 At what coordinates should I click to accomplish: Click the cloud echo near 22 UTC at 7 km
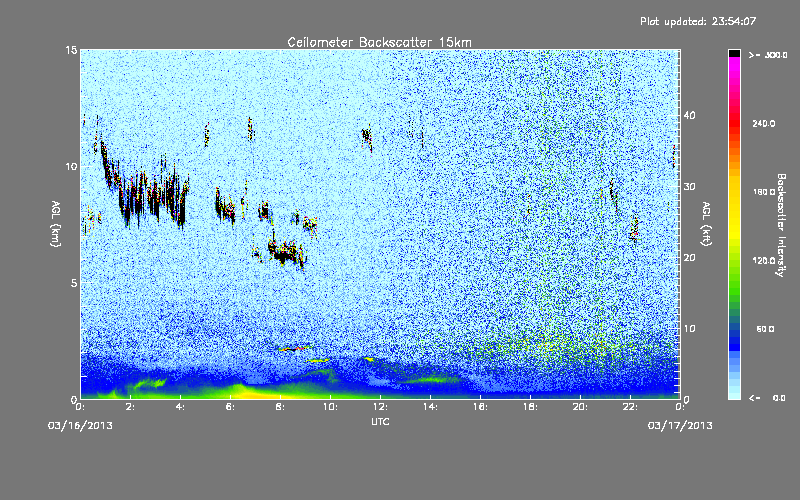(x=634, y=229)
